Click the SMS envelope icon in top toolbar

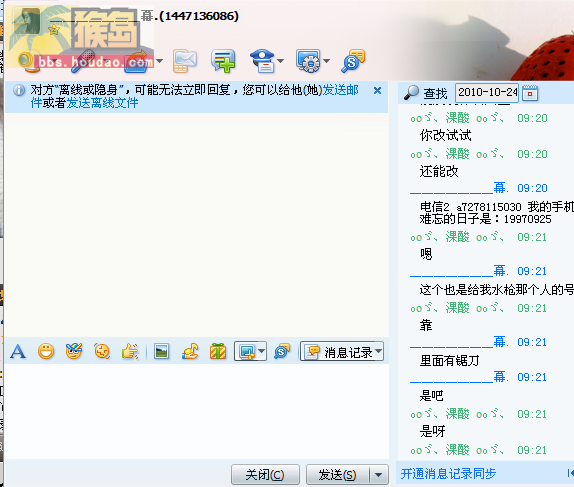tap(185, 61)
